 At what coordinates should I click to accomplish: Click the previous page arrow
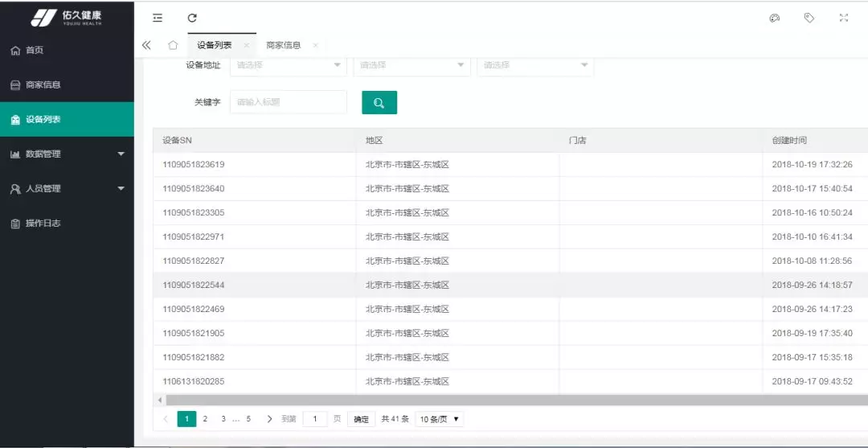pos(166,419)
